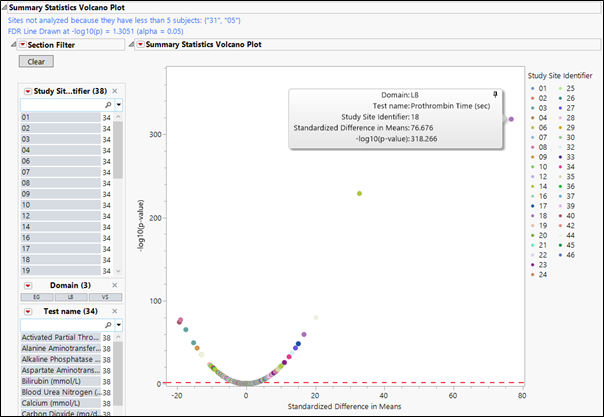Click the Study Site Identifier search field

pos(60,104)
